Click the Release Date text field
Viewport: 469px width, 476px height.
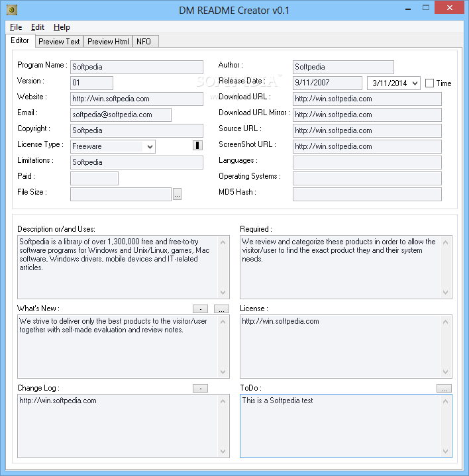click(327, 83)
